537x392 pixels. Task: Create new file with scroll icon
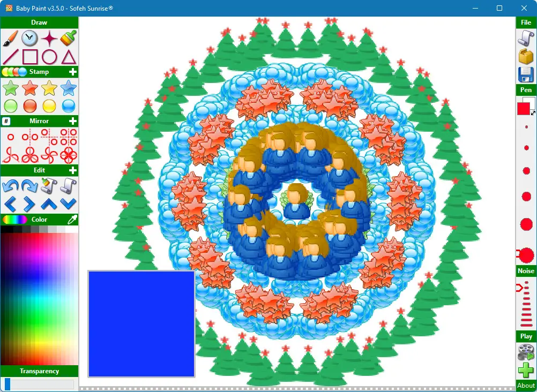click(526, 37)
